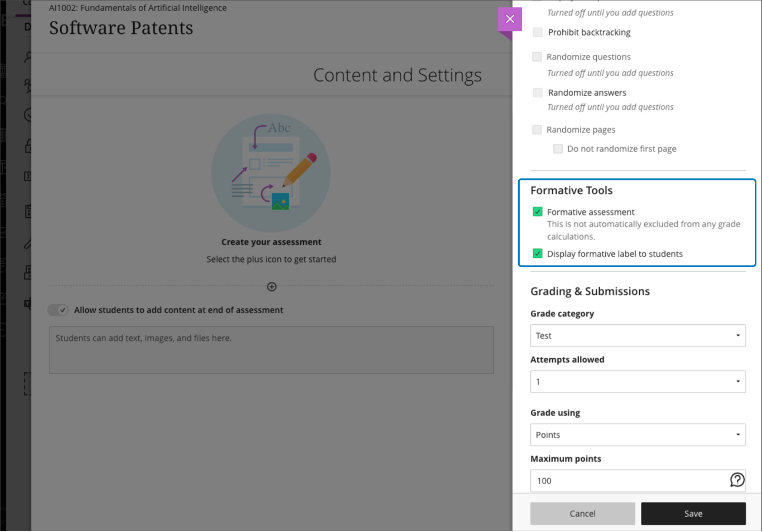Open the Maximum points help icon

[737, 480]
